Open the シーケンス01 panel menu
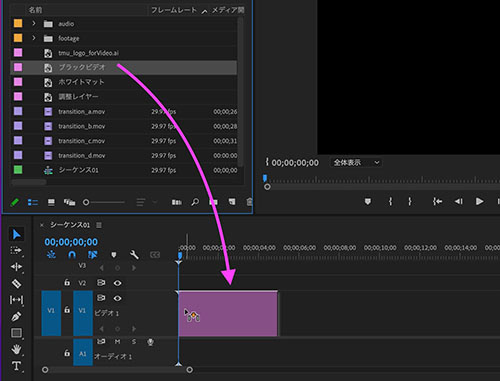 click(x=99, y=225)
